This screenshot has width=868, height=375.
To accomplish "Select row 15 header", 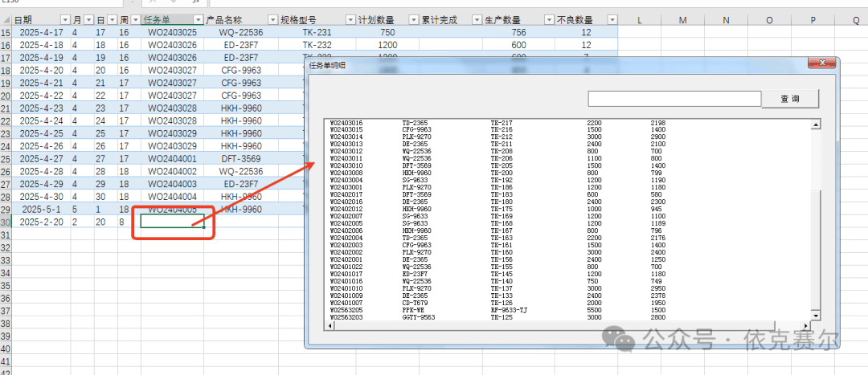I will 6,31.
